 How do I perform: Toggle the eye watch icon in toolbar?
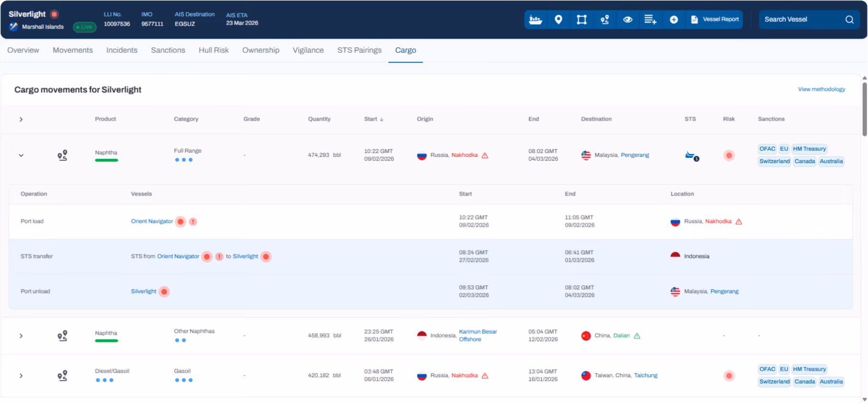[x=628, y=20]
